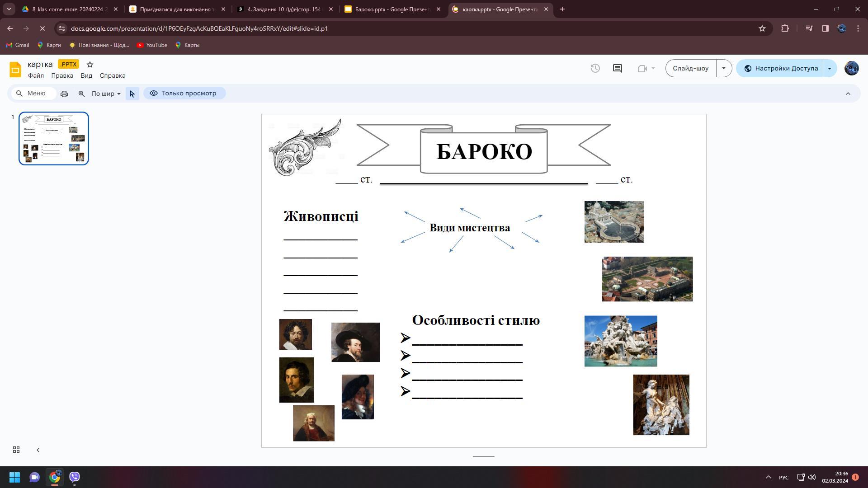
Task: Open Справка menu
Action: point(113,76)
